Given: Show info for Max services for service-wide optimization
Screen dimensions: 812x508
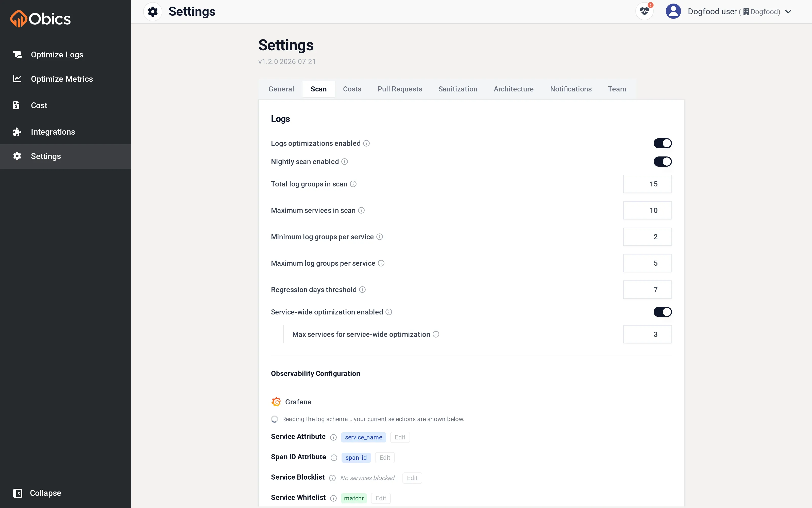Looking at the screenshot, I should coord(436,334).
